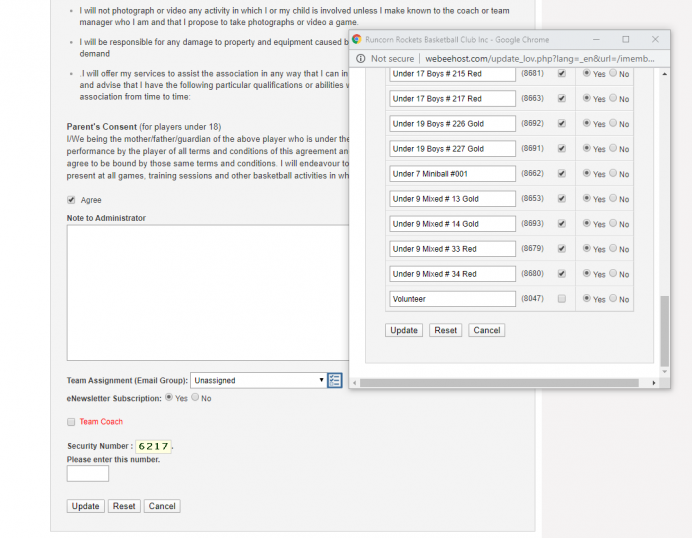
Task: Open the team assignment checklist icon
Action: (x=335, y=380)
